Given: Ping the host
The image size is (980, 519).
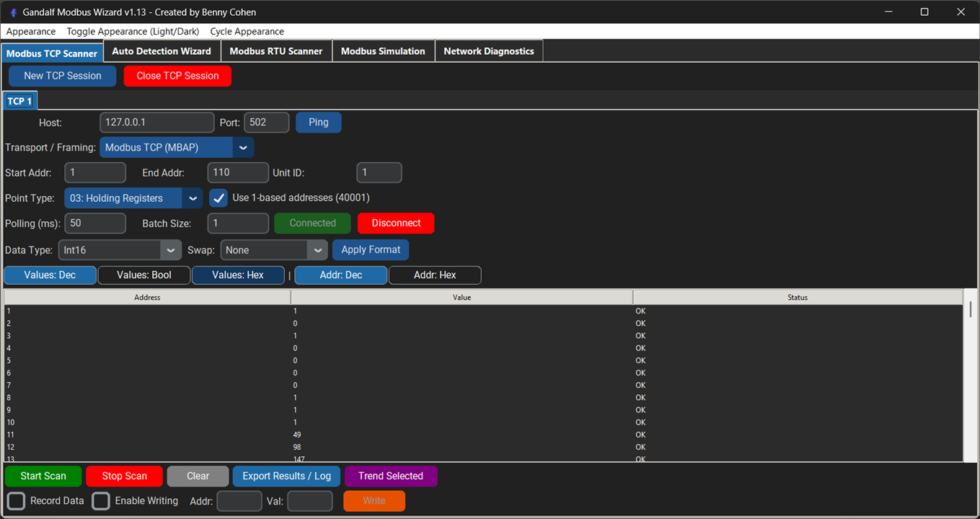Looking at the screenshot, I should (x=319, y=123).
